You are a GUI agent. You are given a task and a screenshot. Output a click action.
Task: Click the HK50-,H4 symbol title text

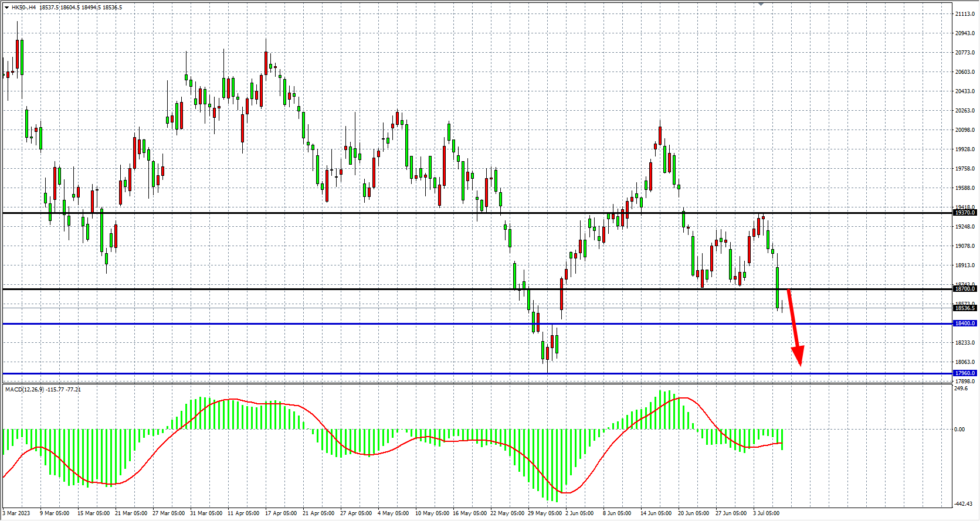[23, 8]
